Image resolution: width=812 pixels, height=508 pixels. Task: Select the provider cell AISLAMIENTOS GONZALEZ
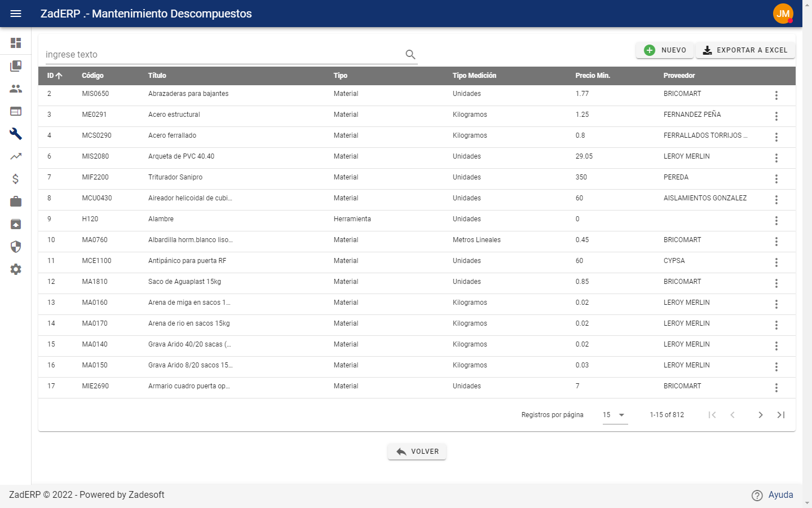(x=705, y=198)
